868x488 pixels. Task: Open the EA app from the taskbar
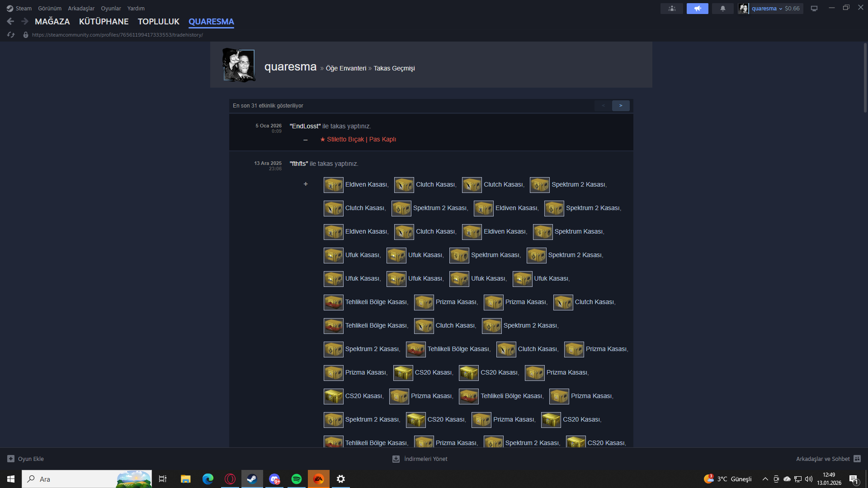click(319, 479)
